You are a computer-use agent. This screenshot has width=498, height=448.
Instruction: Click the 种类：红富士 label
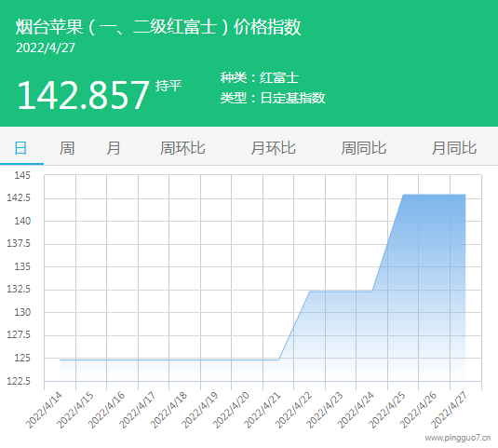click(x=260, y=77)
